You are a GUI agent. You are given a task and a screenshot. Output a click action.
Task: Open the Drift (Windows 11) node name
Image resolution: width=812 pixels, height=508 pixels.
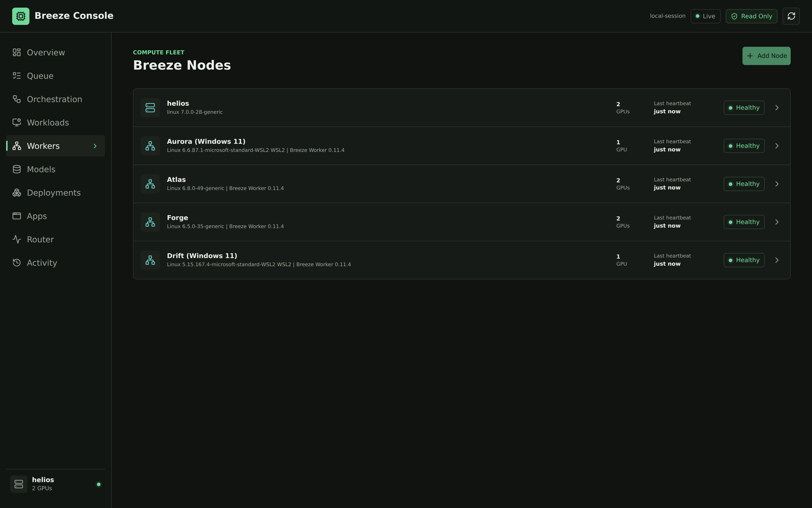click(x=202, y=256)
